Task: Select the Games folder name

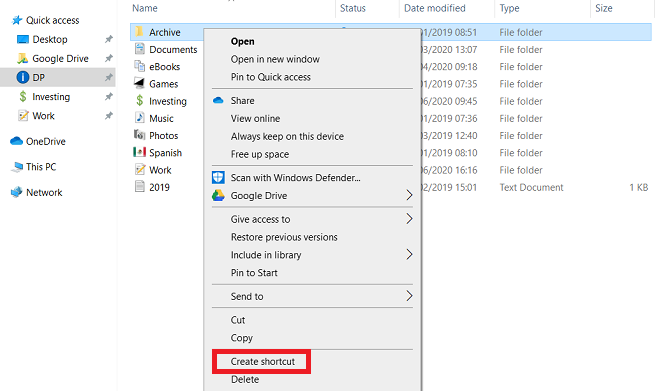Action: (x=164, y=84)
